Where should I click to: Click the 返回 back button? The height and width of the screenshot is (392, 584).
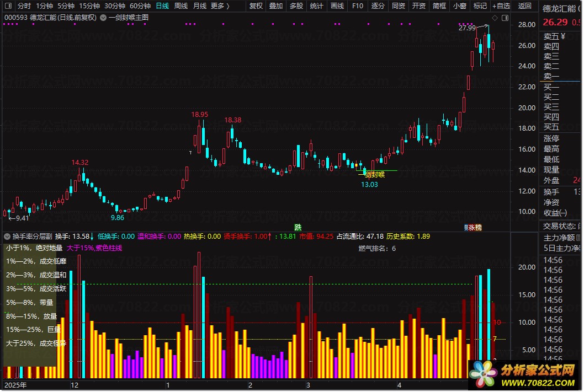pyautogui.click(x=524, y=6)
